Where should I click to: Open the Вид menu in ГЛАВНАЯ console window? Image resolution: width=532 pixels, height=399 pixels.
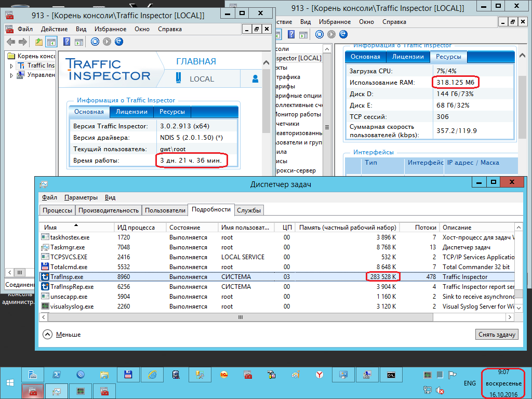coord(81,29)
